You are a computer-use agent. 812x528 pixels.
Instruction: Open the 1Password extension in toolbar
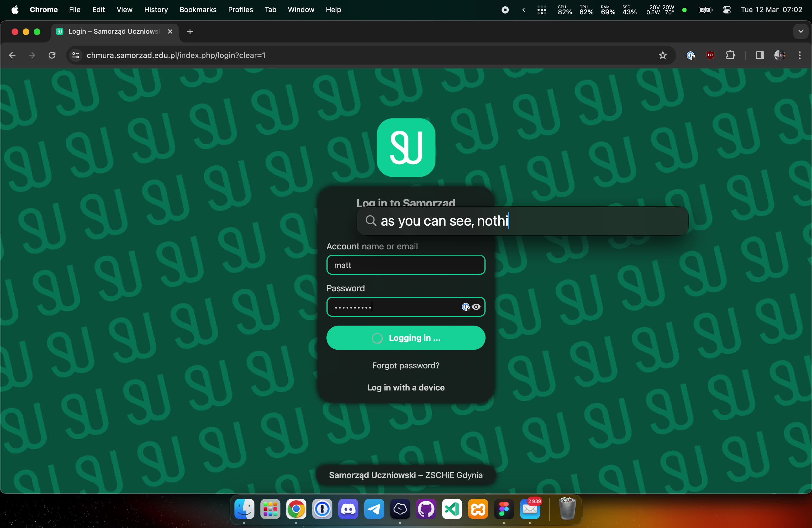click(x=690, y=55)
